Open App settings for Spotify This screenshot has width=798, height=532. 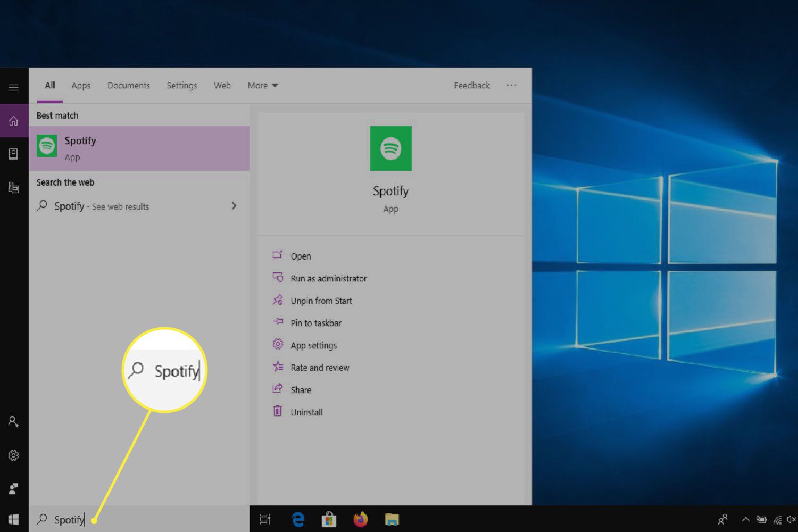[x=305, y=345]
